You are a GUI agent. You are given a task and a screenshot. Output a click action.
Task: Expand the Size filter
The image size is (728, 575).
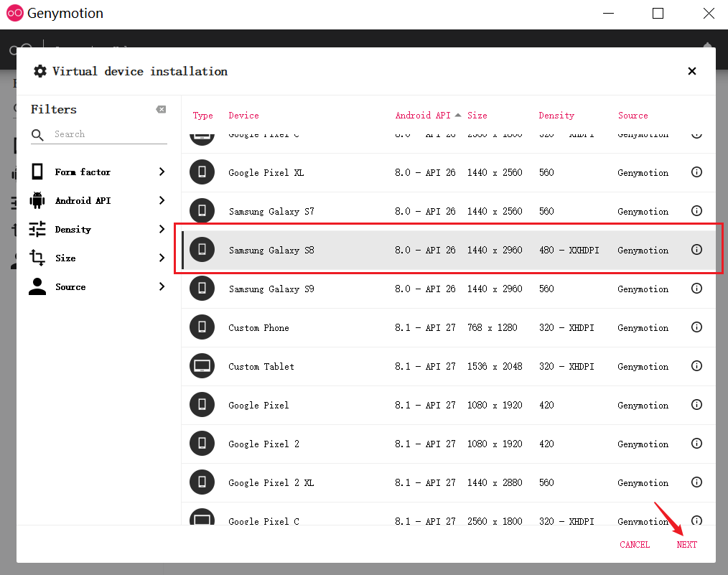point(162,258)
